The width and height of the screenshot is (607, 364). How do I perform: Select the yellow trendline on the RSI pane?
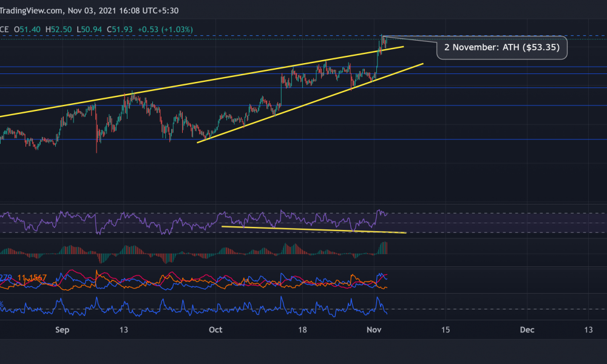pyautogui.click(x=314, y=230)
